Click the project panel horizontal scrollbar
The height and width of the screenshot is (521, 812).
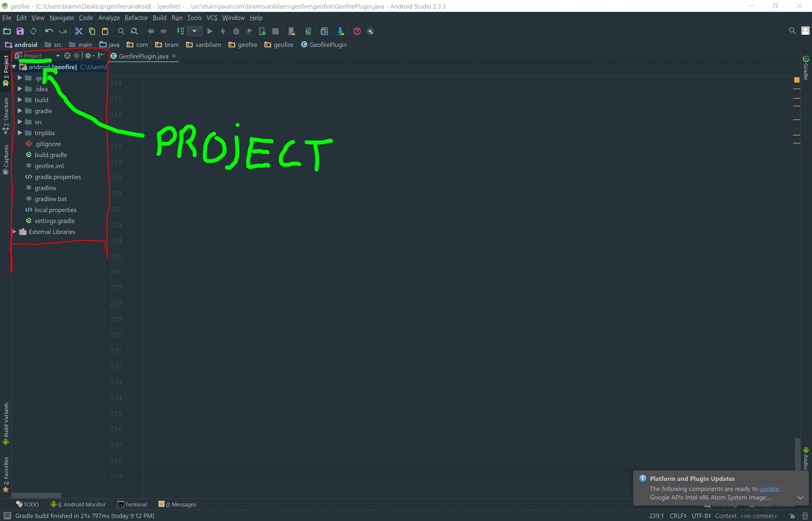36,495
